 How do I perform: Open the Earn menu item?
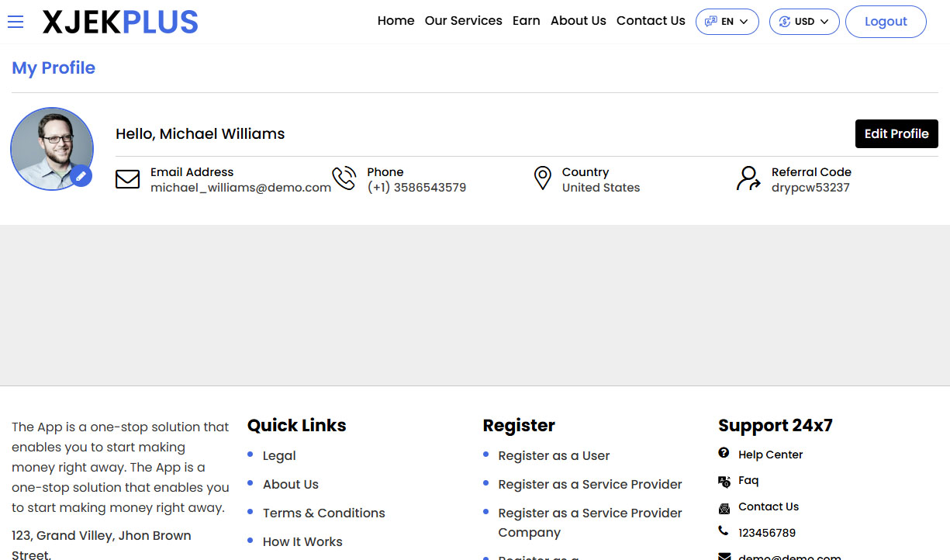(x=527, y=21)
